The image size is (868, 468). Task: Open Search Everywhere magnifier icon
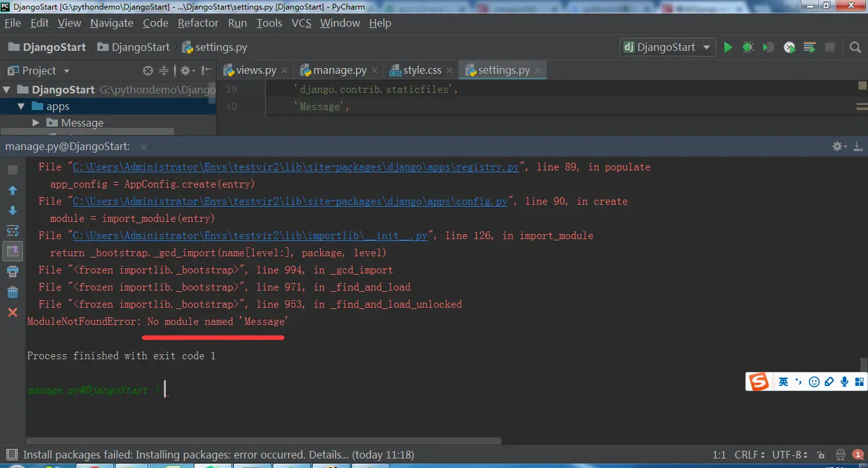(855, 47)
